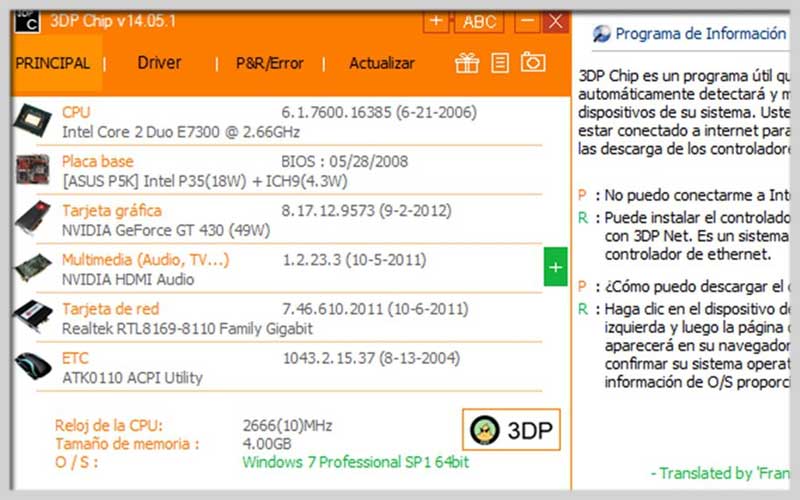The image size is (800, 500).
Task: Open the Tarjeta de red link
Action: tap(110, 309)
